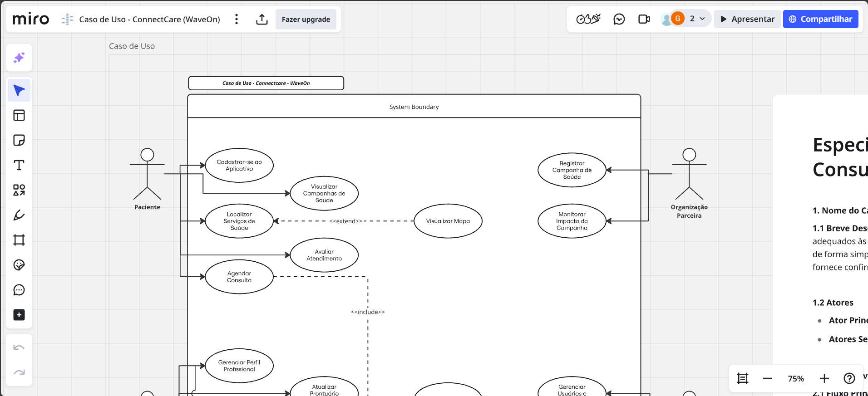Open the board three-dot options menu
868x396 pixels.
tap(237, 19)
